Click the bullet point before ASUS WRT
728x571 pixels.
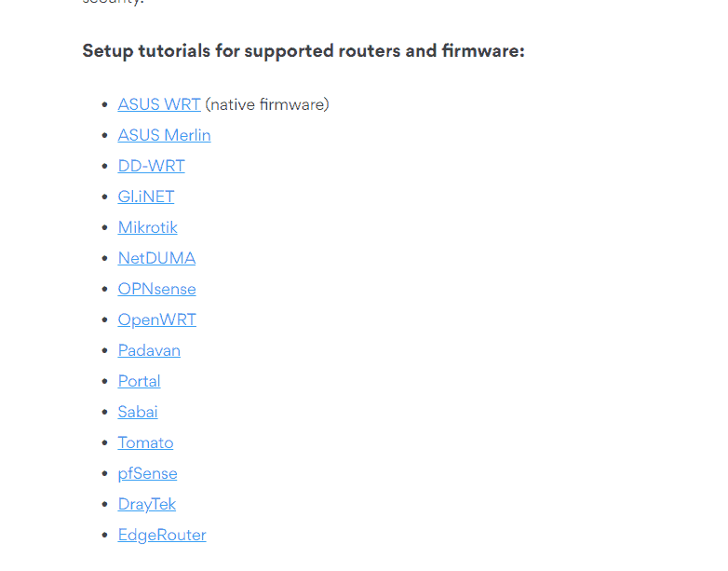104,105
